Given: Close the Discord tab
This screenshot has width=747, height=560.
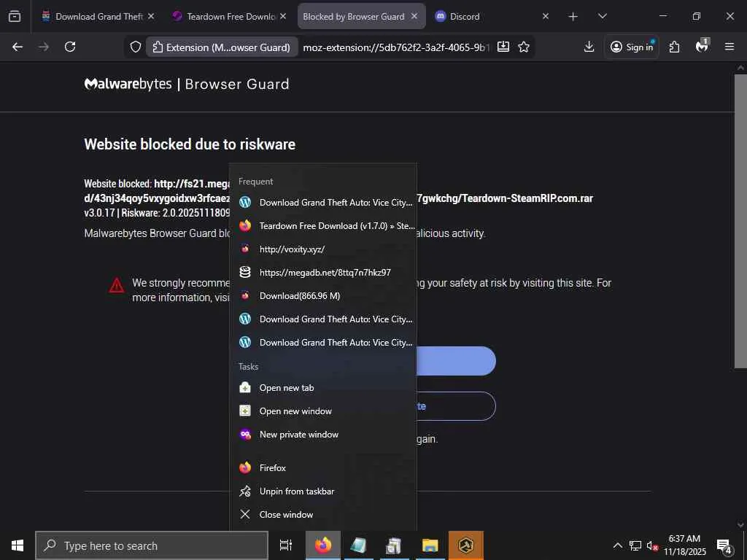Looking at the screenshot, I should point(546,16).
